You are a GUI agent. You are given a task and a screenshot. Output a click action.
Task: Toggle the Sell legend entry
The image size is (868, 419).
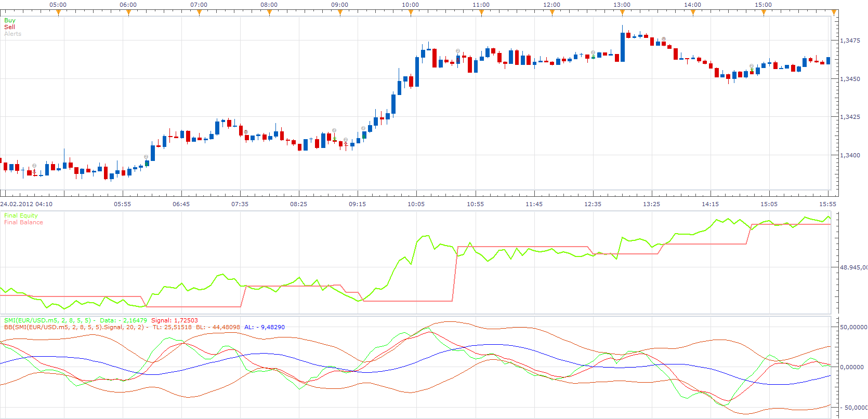pyautogui.click(x=9, y=27)
